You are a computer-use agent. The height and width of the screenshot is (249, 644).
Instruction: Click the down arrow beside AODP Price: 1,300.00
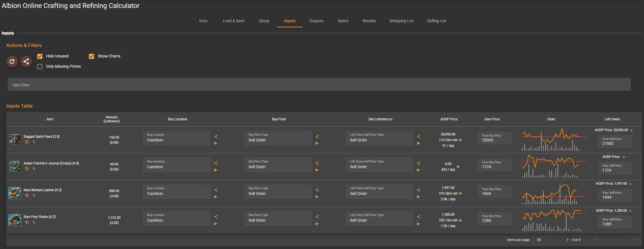coord(631,211)
